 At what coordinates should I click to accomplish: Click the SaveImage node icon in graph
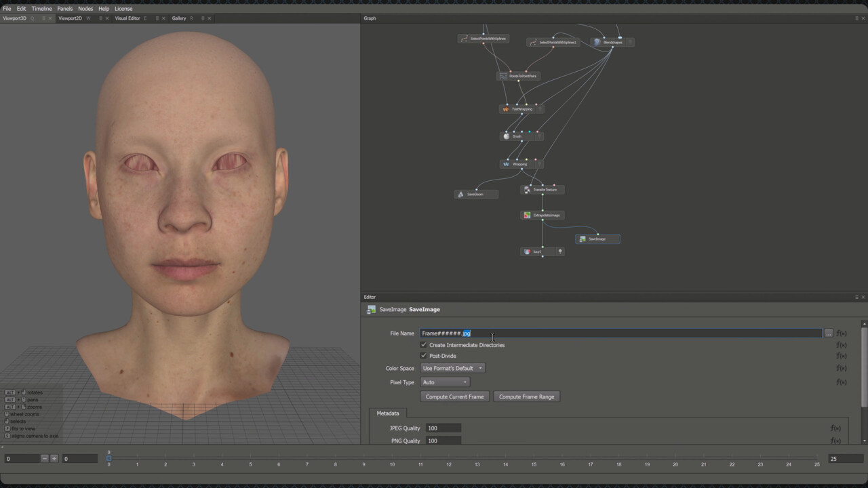click(x=583, y=239)
